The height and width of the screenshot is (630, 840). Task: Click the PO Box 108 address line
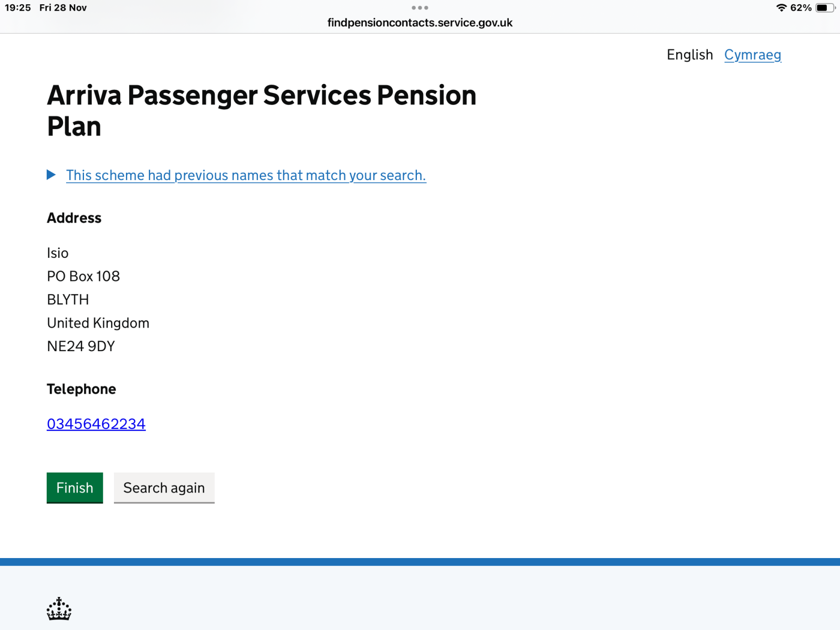[x=83, y=276]
